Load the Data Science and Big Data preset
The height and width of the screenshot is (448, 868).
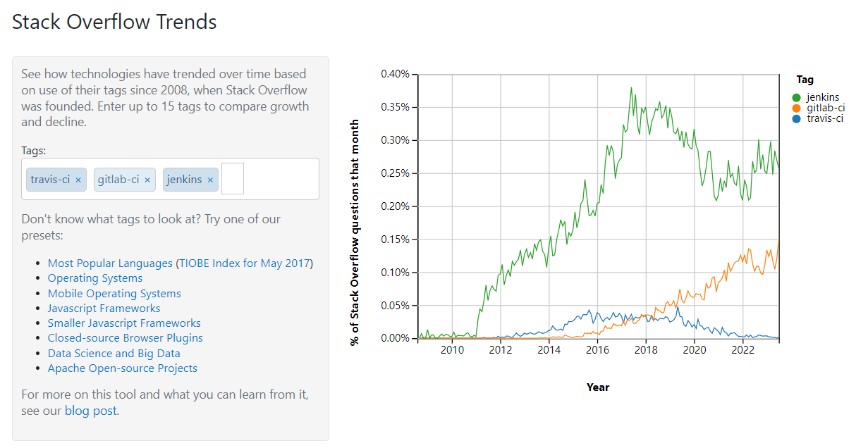(x=114, y=354)
